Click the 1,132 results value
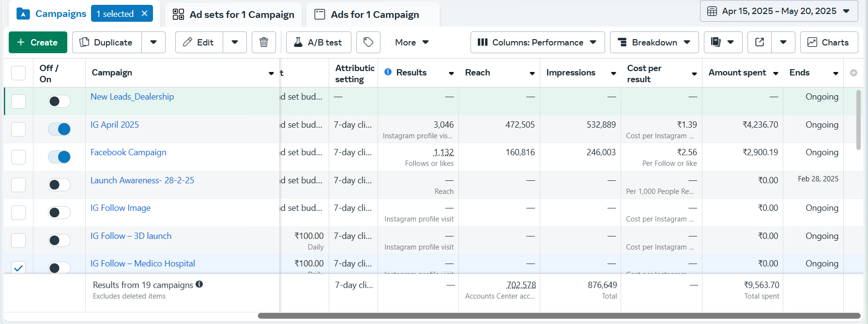The height and width of the screenshot is (324, 868). 443,152
